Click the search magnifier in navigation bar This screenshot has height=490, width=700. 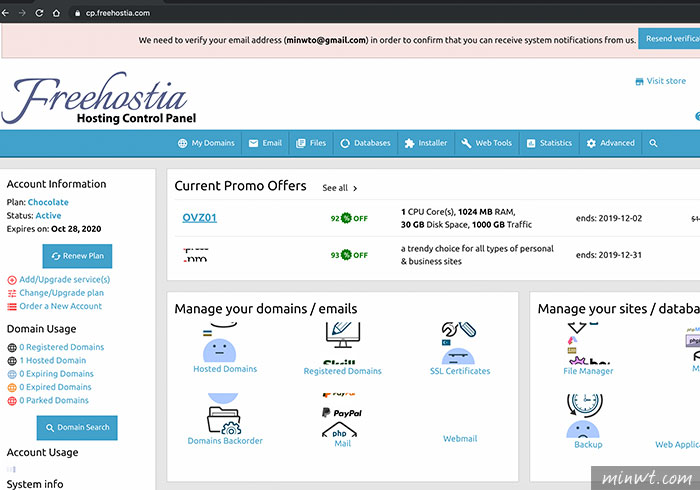pos(653,143)
